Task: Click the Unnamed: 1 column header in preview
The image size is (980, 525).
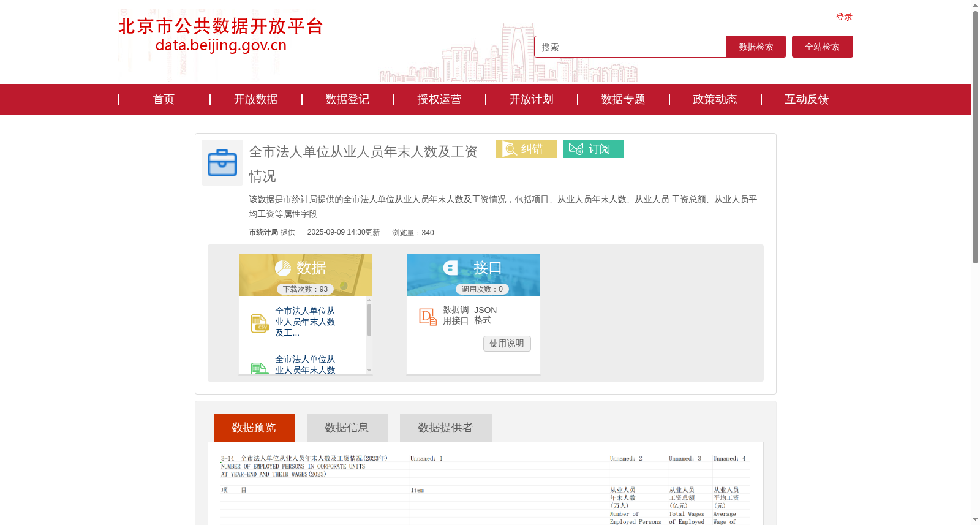Action: pyautogui.click(x=426, y=458)
